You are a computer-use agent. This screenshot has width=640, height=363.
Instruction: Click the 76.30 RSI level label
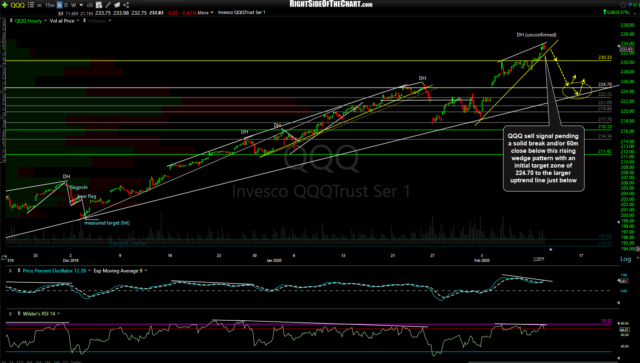[606, 321]
